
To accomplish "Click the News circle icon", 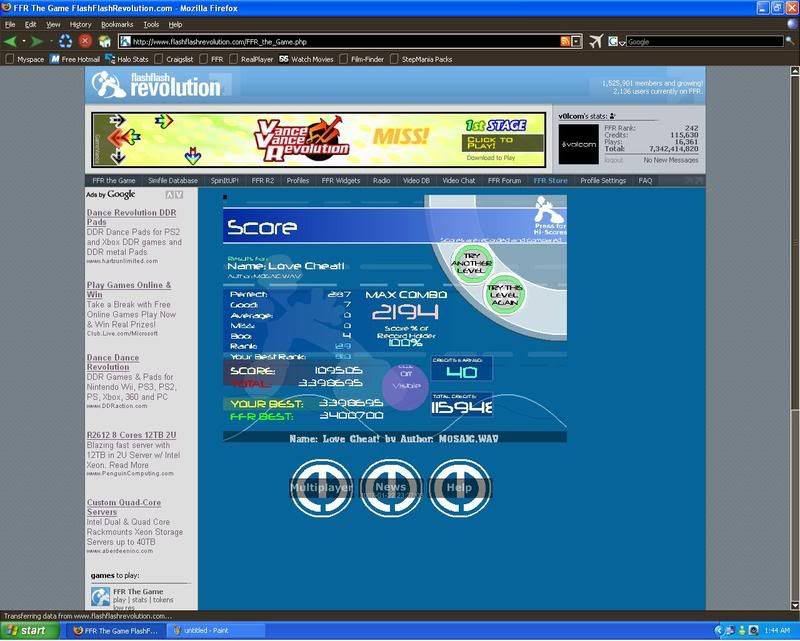I will [391, 487].
